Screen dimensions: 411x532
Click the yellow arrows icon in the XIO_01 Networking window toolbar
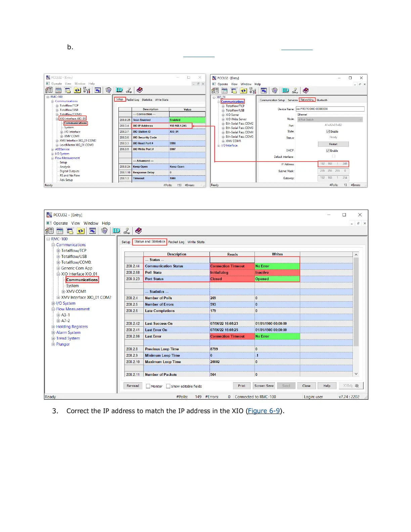(243, 91)
